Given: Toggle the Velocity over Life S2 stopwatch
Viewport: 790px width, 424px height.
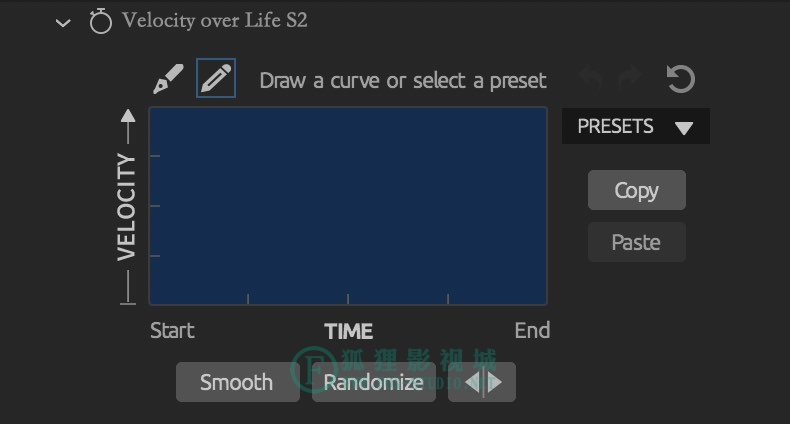Looking at the screenshot, I should (x=101, y=21).
